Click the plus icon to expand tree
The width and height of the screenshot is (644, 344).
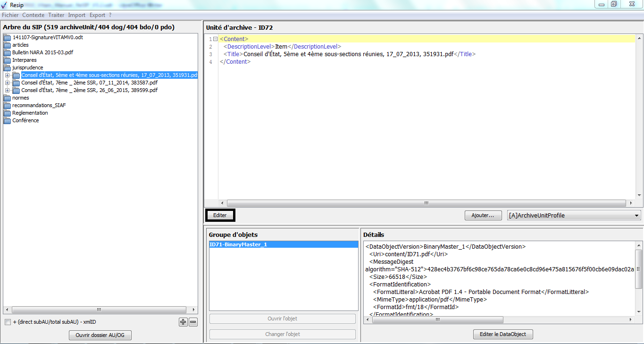[183, 322]
